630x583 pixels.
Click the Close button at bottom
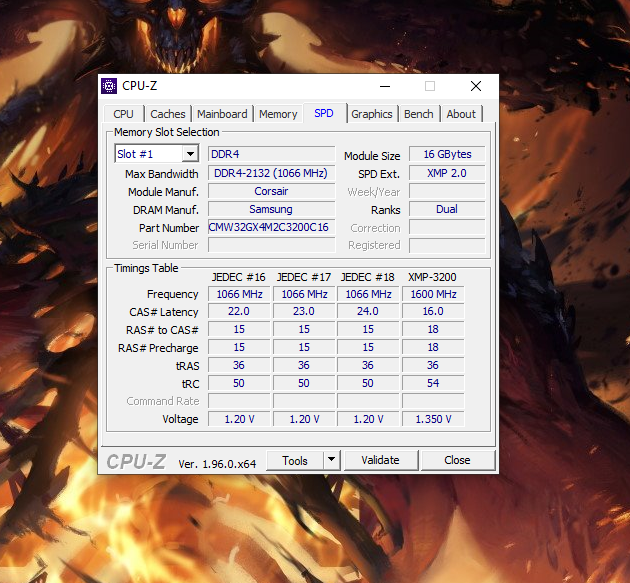[457, 460]
